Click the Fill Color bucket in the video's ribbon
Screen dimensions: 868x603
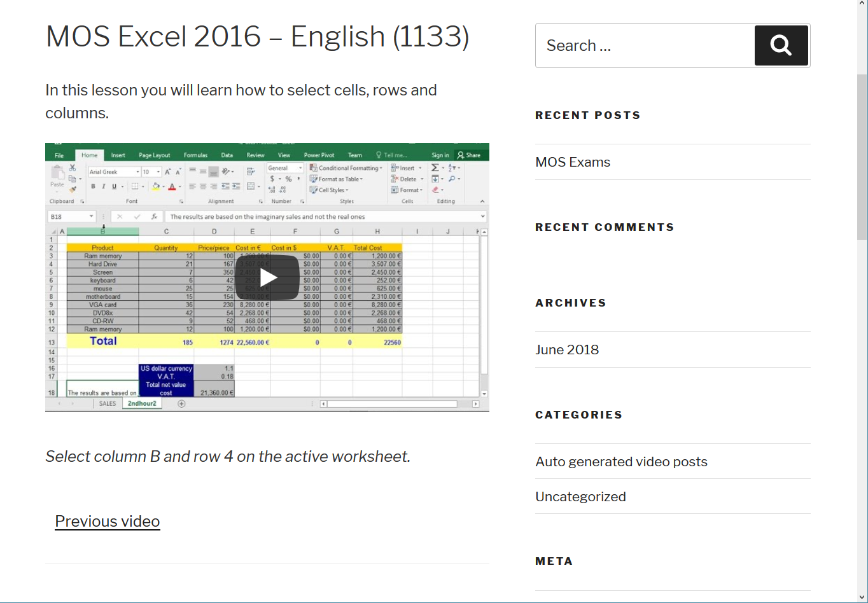click(155, 186)
